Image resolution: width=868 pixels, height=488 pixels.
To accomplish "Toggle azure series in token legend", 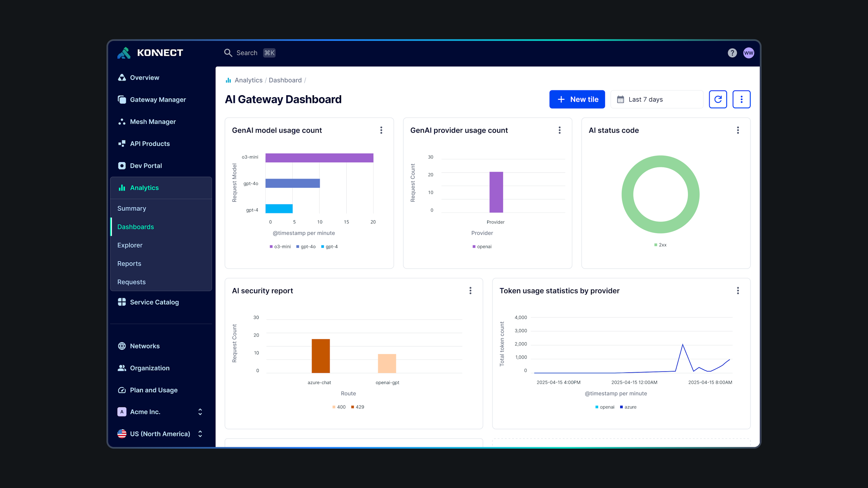I will 628,407.
